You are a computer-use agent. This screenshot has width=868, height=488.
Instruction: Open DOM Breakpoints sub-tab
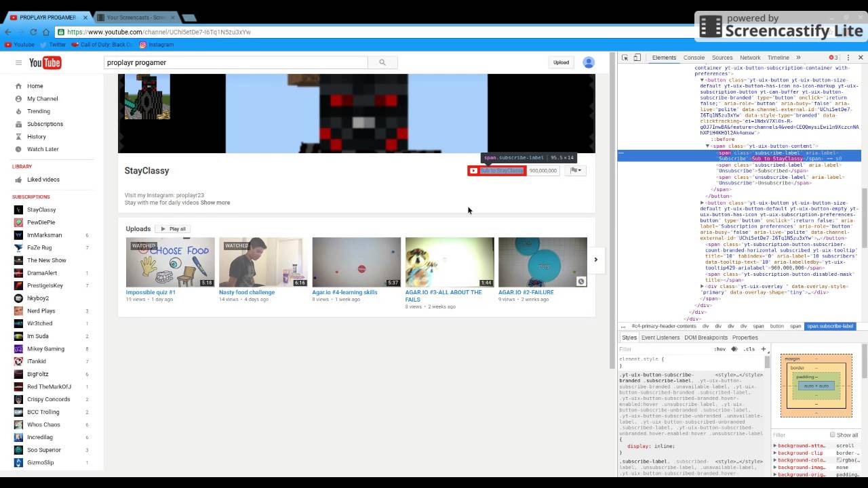[x=706, y=338]
